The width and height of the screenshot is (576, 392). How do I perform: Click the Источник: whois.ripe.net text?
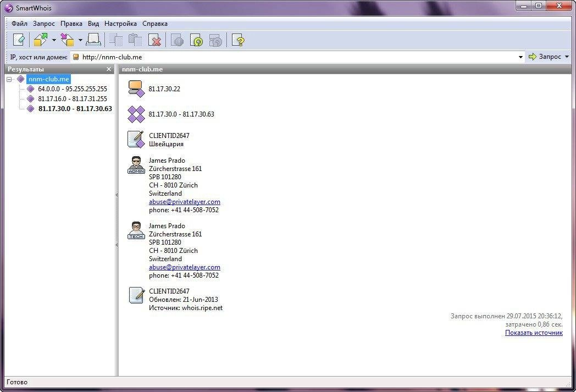coord(186,308)
